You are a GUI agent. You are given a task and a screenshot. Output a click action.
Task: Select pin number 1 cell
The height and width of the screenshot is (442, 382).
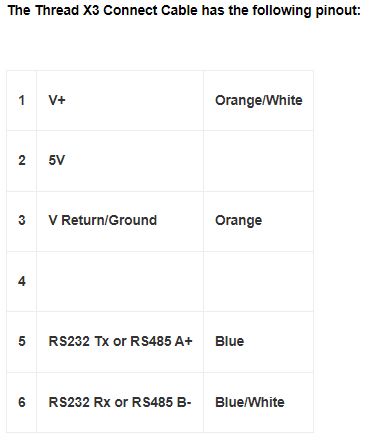pyautogui.click(x=21, y=100)
